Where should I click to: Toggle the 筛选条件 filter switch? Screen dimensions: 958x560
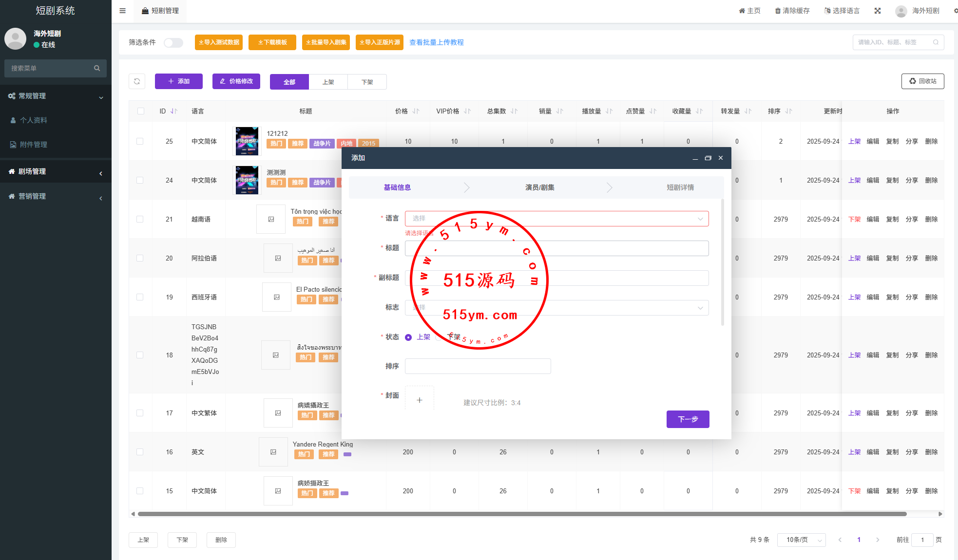click(x=173, y=43)
